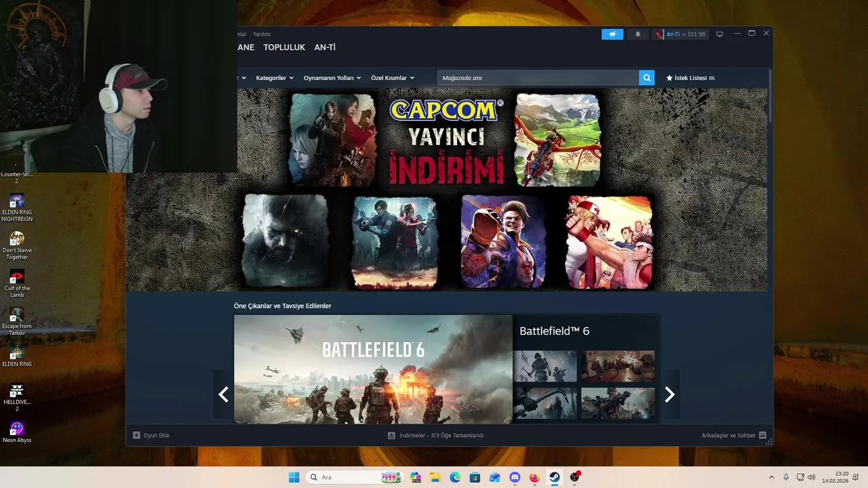Expand the Özel Kısımlar dropdown
The height and width of the screenshot is (488, 868).
pyautogui.click(x=393, y=78)
